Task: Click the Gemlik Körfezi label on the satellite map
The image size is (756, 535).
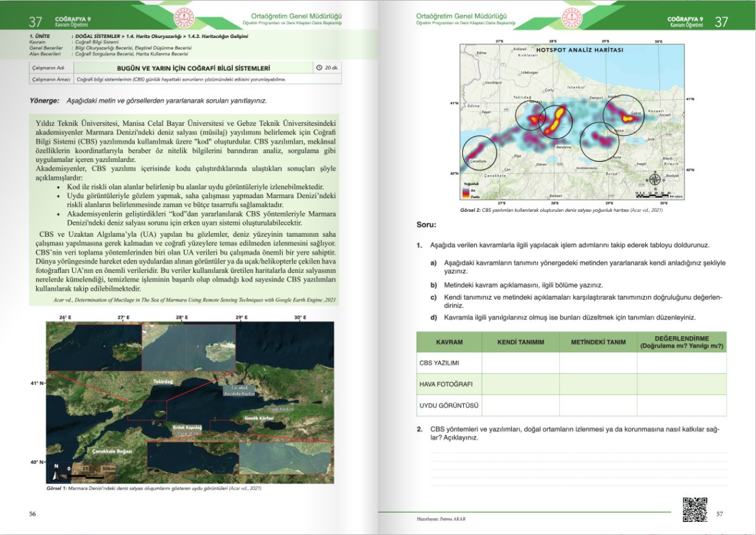Action: click(x=259, y=418)
